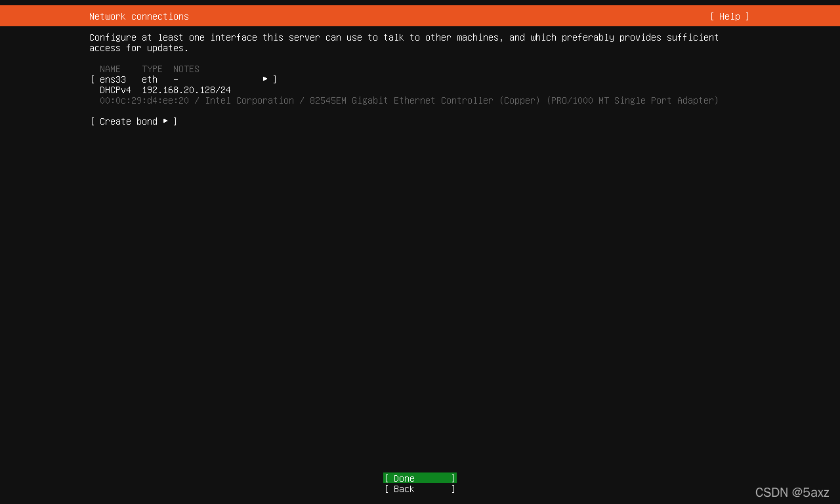This screenshot has width=840, height=504.
Task: Expand the Create bond option
Action: 134,121
